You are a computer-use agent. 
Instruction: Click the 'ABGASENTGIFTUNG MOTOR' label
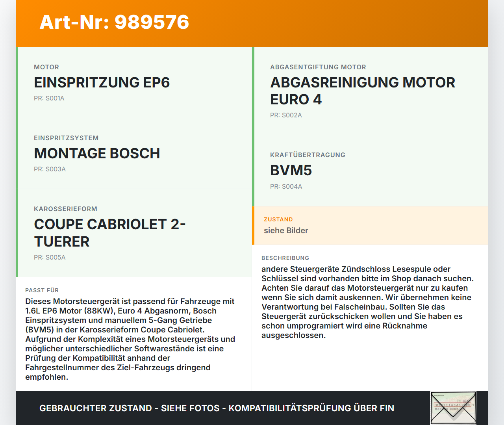click(x=318, y=67)
